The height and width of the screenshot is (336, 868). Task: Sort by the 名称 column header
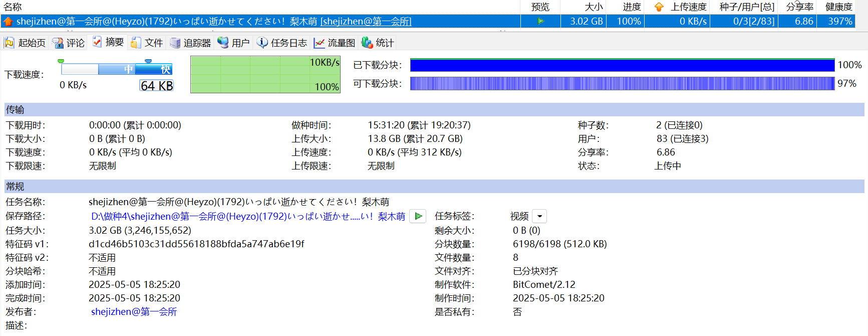pyautogui.click(x=13, y=7)
